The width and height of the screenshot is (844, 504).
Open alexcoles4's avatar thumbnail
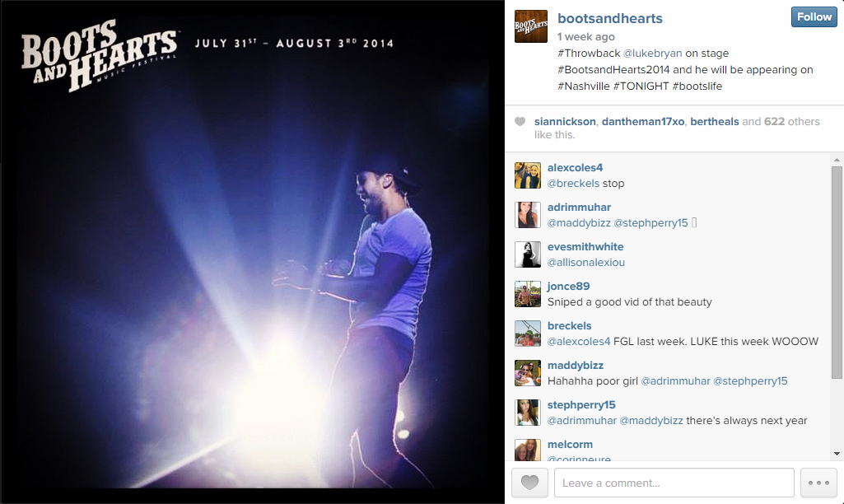(528, 175)
